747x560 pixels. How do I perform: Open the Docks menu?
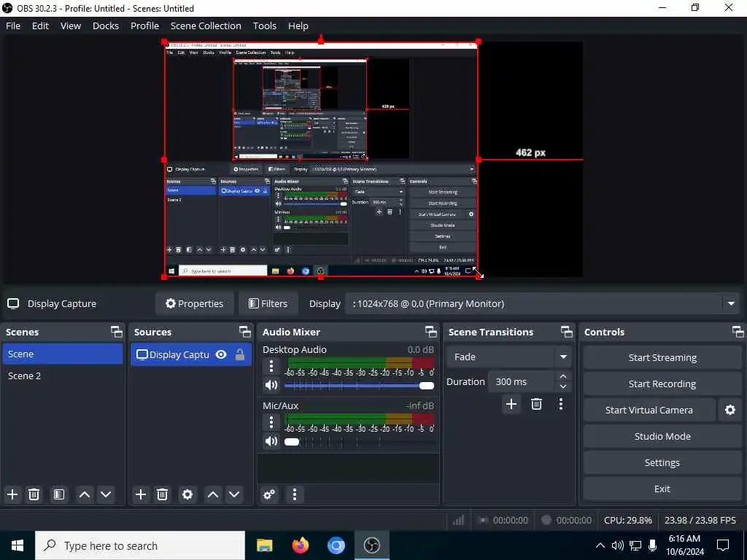[x=106, y=26]
